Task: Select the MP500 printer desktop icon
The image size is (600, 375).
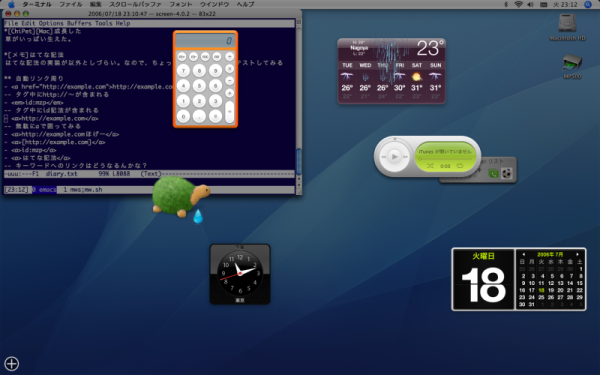Action: [572, 62]
